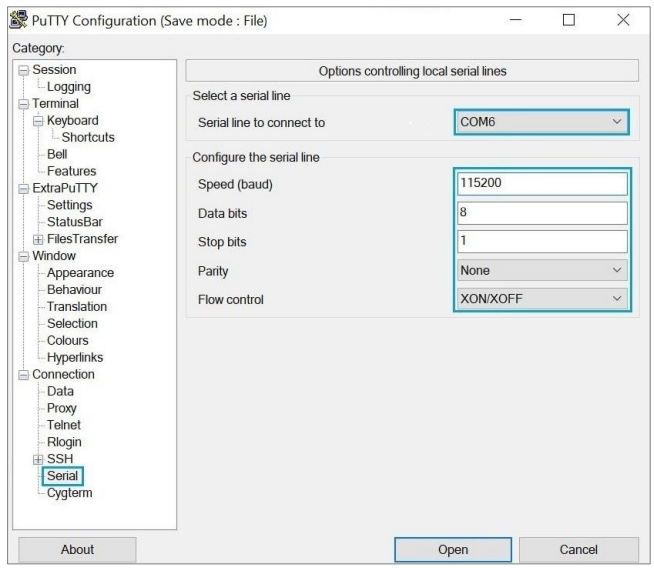The image size is (654, 568).
Task: Select Logging in the category tree
Action: (x=69, y=87)
